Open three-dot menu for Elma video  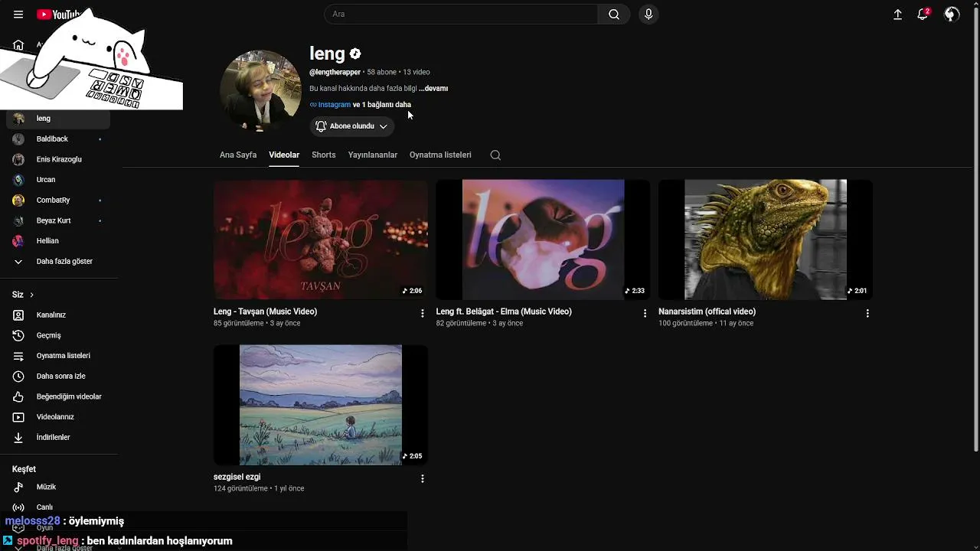coord(645,313)
